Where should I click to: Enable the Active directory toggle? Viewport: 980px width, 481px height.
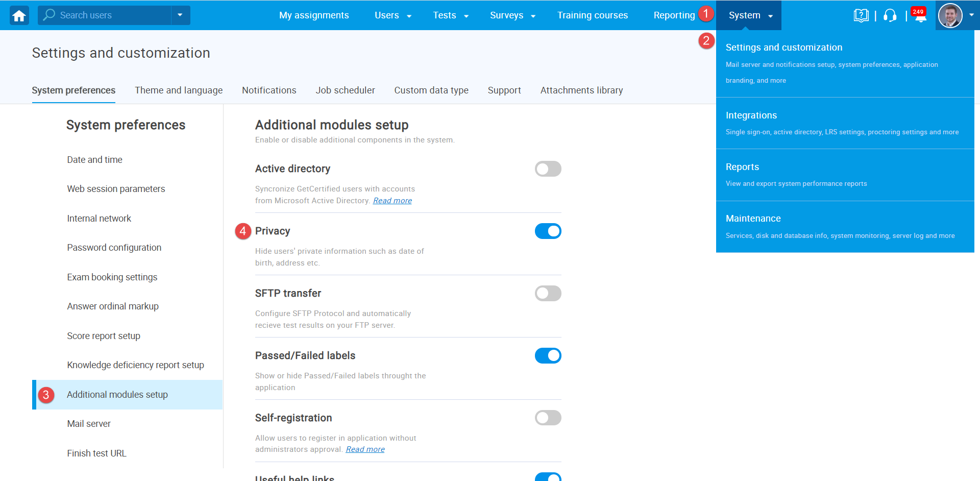tap(548, 169)
